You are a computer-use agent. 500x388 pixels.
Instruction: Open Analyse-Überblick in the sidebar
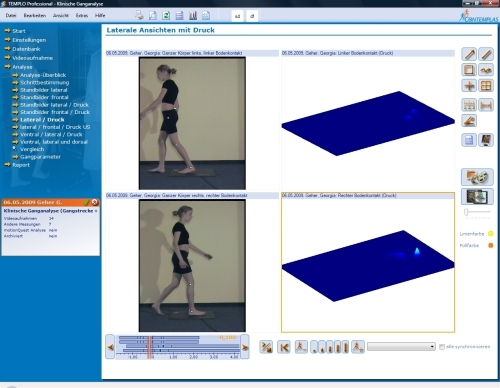(43, 75)
